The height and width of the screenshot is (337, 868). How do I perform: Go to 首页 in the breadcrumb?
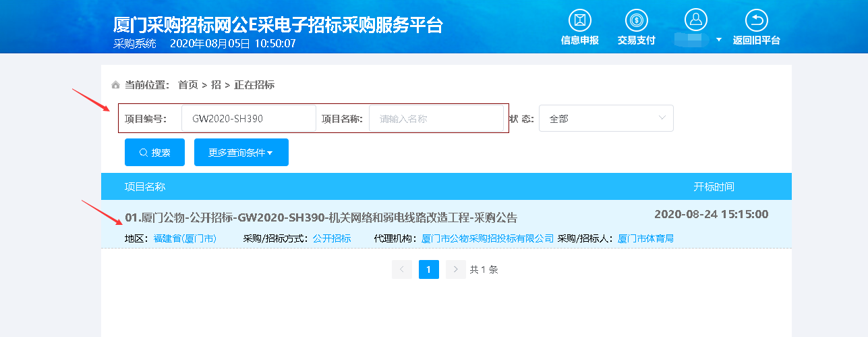pyautogui.click(x=187, y=85)
